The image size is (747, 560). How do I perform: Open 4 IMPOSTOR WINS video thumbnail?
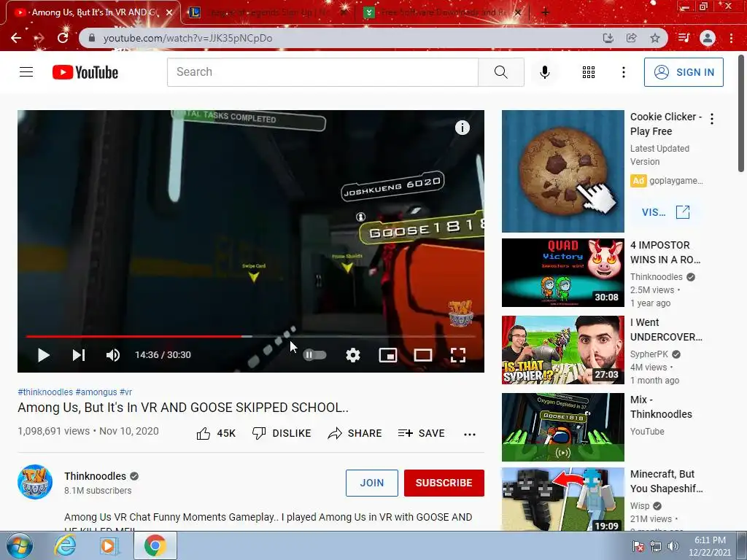click(562, 273)
